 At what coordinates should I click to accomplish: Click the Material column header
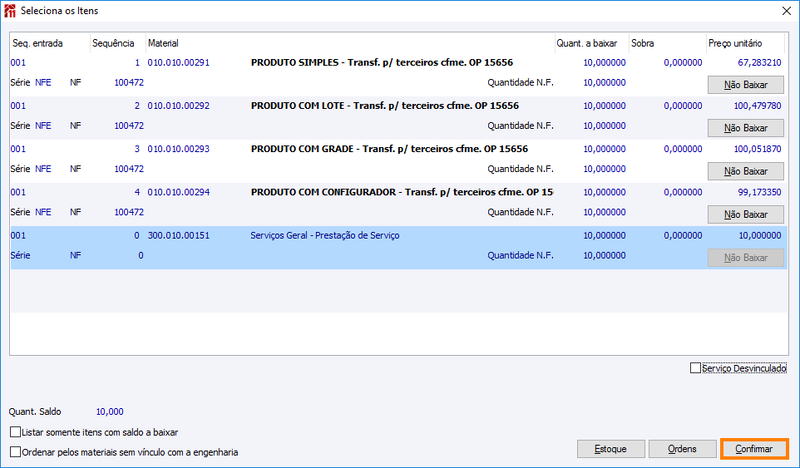350,43
